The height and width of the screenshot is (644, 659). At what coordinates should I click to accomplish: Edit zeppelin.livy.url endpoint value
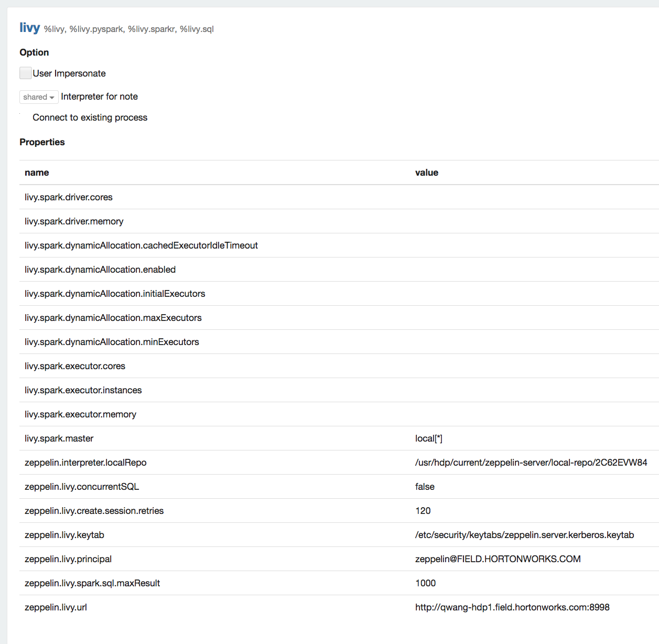512,607
